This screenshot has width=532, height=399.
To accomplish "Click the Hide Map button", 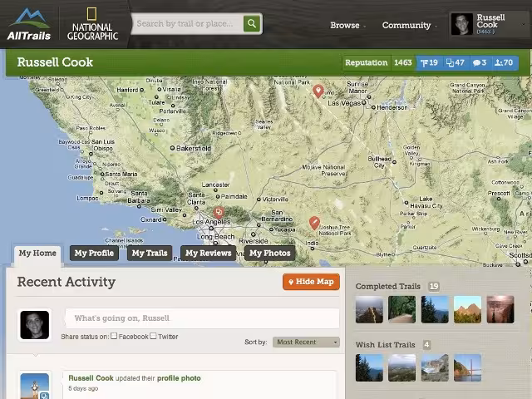I will click(x=311, y=282).
